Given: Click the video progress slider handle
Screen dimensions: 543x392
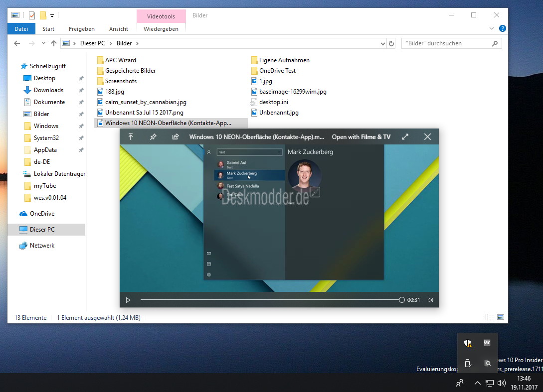Looking at the screenshot, I should coord(402,300).
